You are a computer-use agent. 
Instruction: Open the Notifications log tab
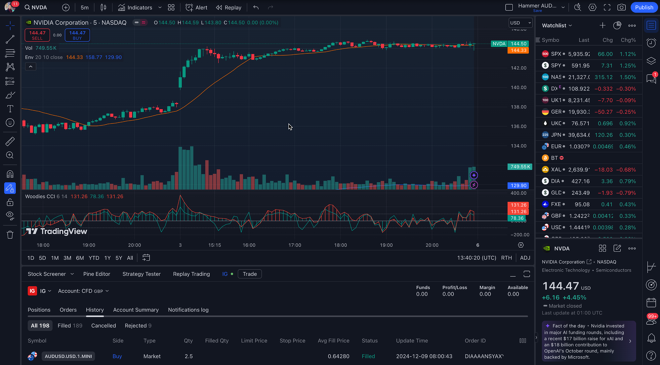click(x=188, y=310)
